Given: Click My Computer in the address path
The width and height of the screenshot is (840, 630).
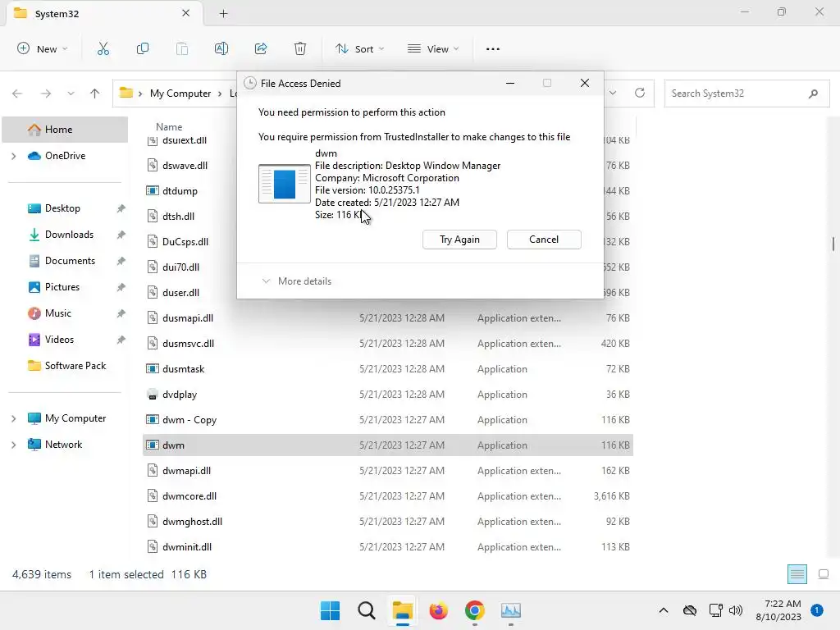Looking at the screenshot, I should [x=180, y=94].
